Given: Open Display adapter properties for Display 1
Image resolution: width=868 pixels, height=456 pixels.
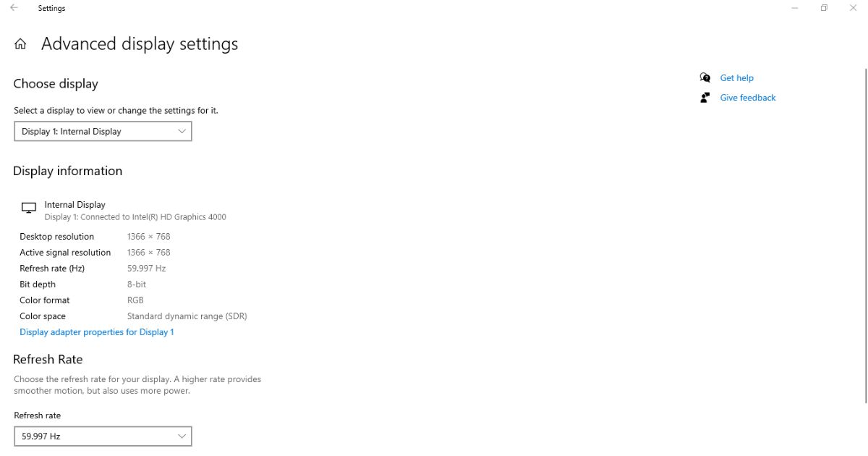Looking at the screenshot, I should [97, 332].
